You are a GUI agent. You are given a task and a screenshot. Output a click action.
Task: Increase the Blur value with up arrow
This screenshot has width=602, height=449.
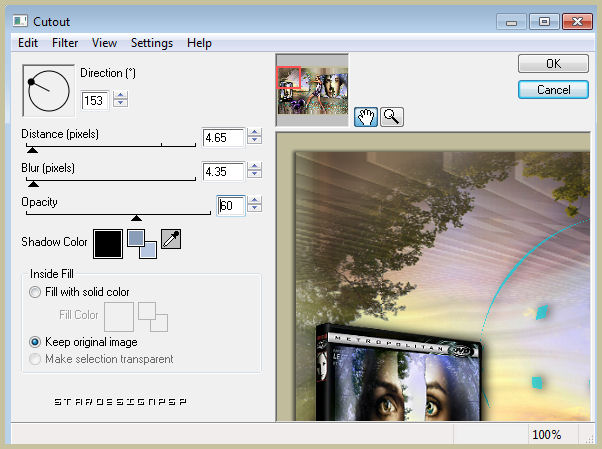(x=254, y=166)
